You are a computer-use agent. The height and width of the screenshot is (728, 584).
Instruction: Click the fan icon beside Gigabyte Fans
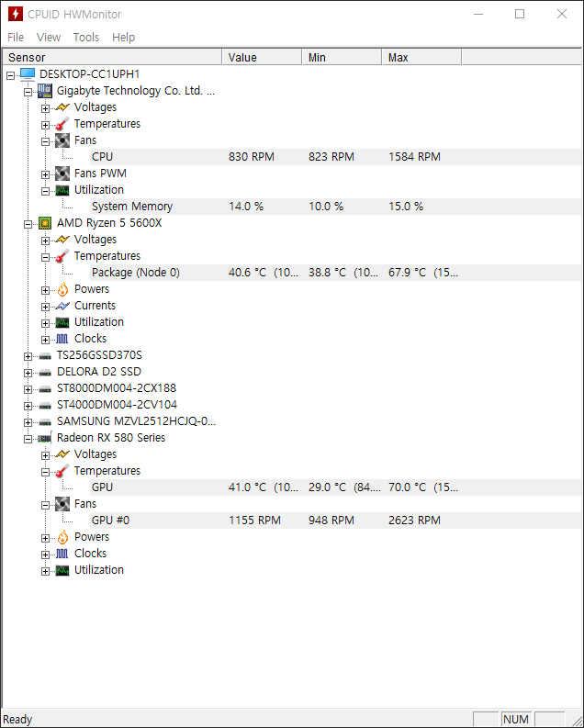[62, 140]
